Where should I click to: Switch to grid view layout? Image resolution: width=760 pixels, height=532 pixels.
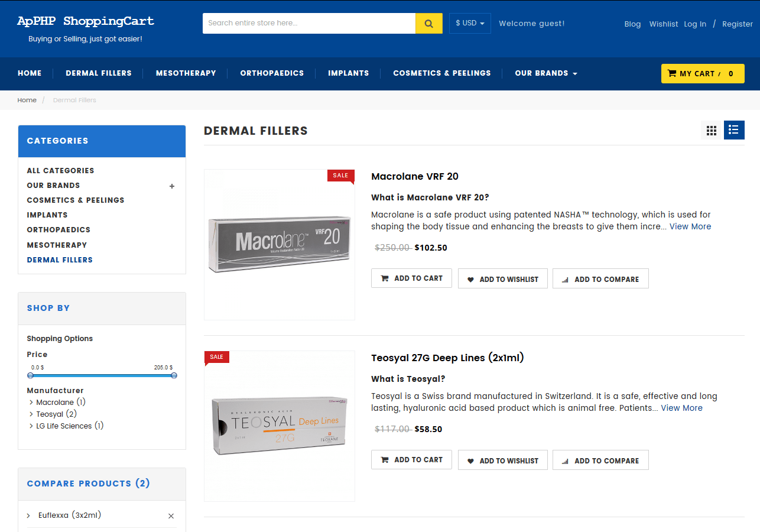click(712, 130)
